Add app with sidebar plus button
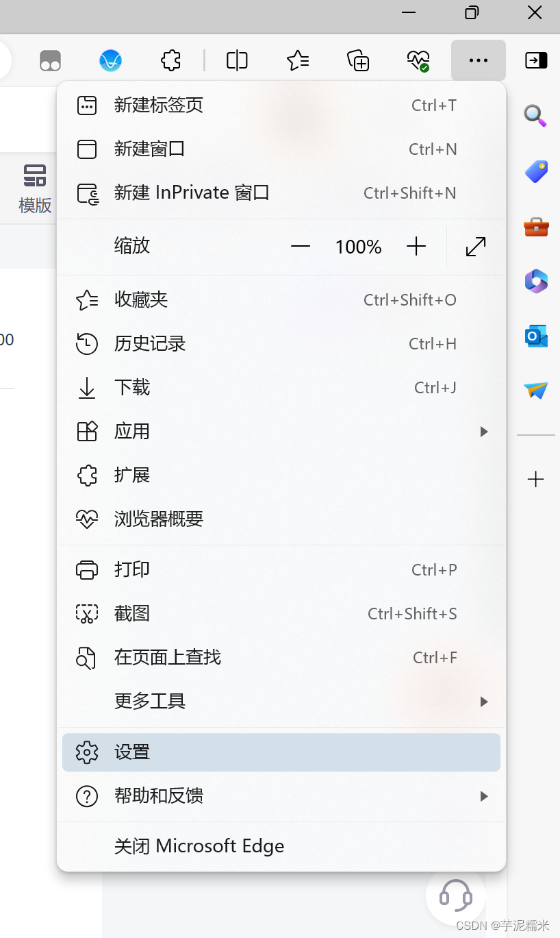The height and width of the screenshot is (938, 560). pyautogui.click(x=536, y=479)
